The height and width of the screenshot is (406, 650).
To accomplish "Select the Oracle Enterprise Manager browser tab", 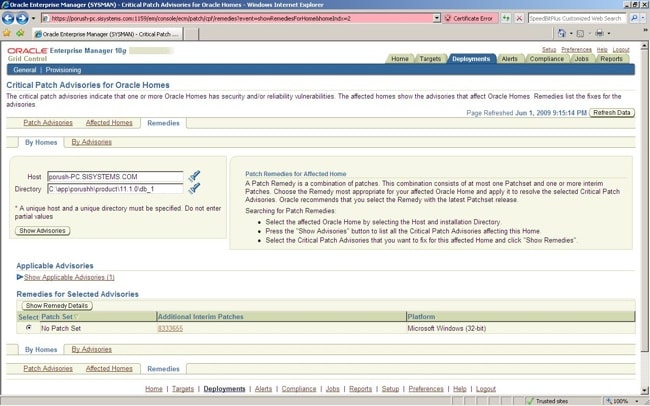I will tap(107, 34).
